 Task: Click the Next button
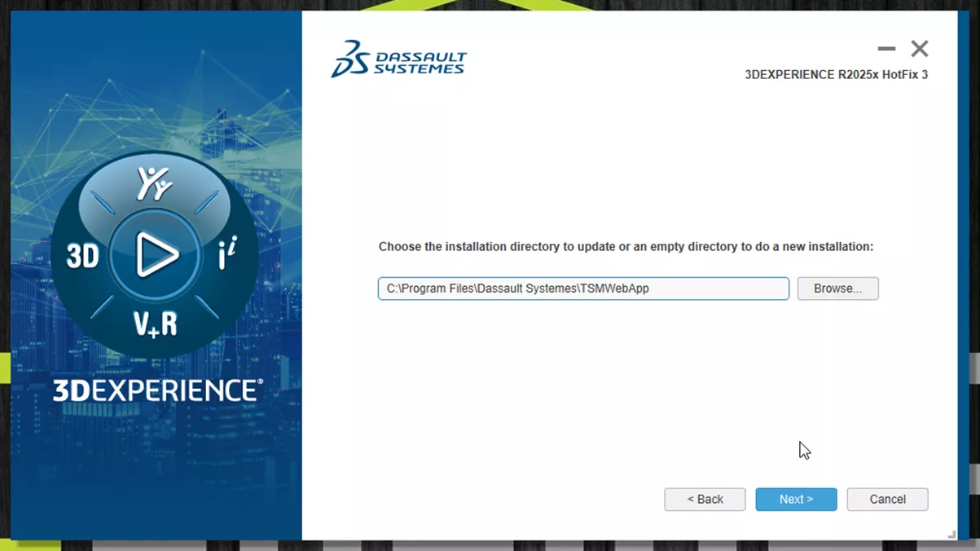[x=796, y=500]
